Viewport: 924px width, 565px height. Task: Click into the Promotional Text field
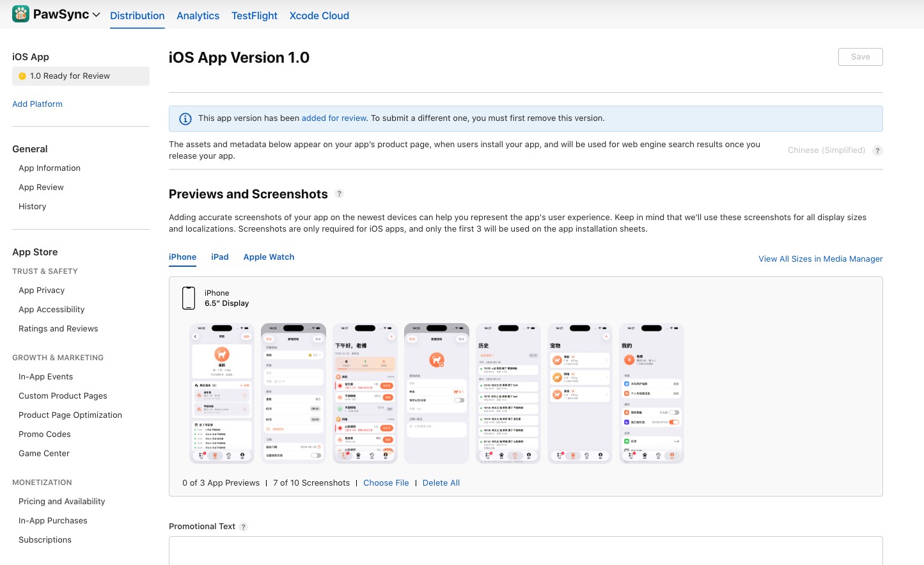(526, 551)
